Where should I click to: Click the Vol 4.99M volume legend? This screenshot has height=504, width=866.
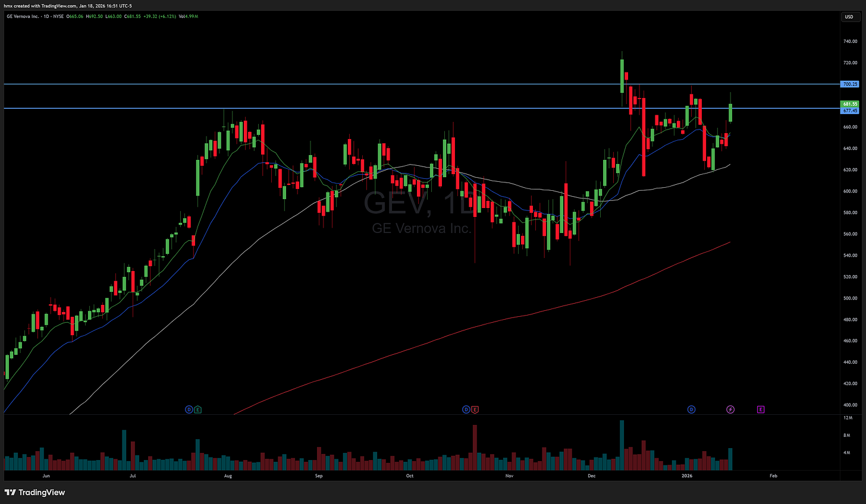(x=188, y=17)
